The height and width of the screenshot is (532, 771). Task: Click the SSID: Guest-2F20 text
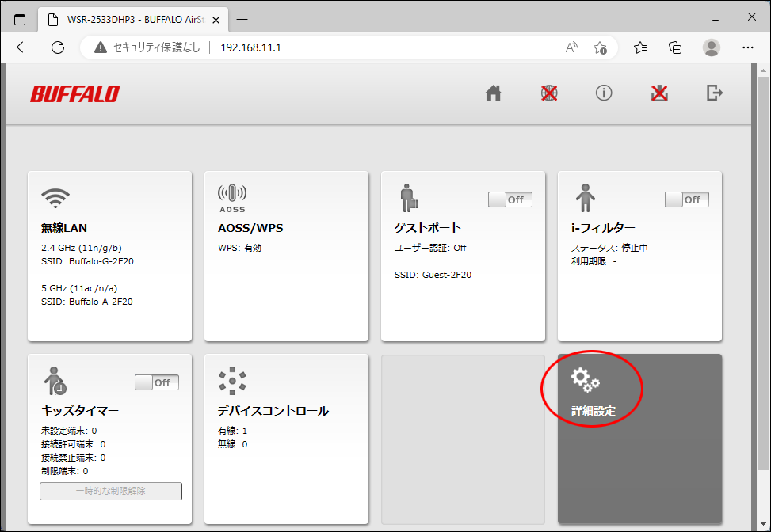pos(433,275)
